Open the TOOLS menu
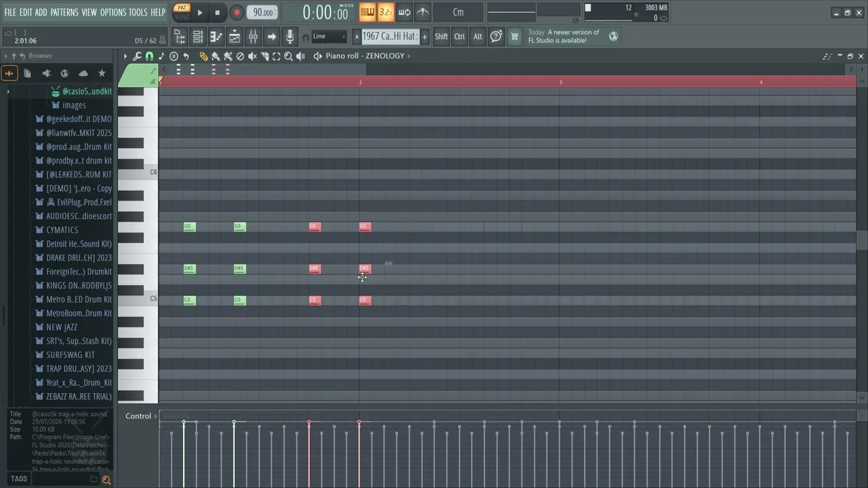The height and width of the screenshot is (488, 868). (x=138, y=12)
